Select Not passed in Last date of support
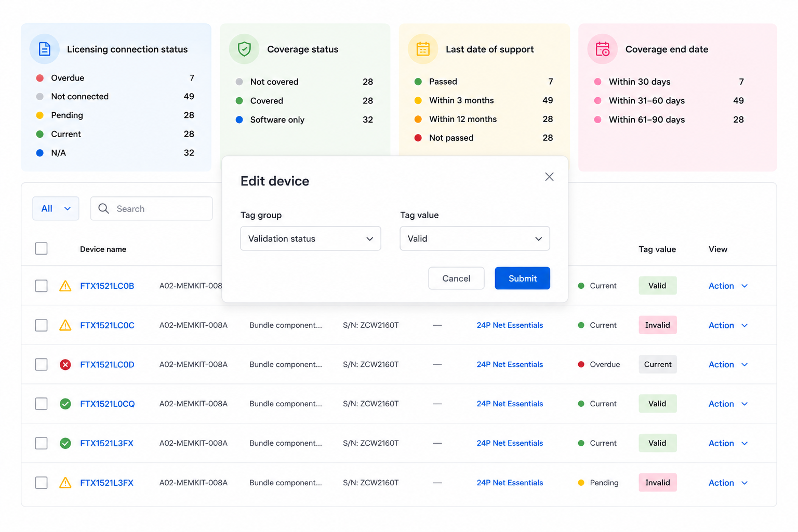798x532 pixels. pos(484,138)
